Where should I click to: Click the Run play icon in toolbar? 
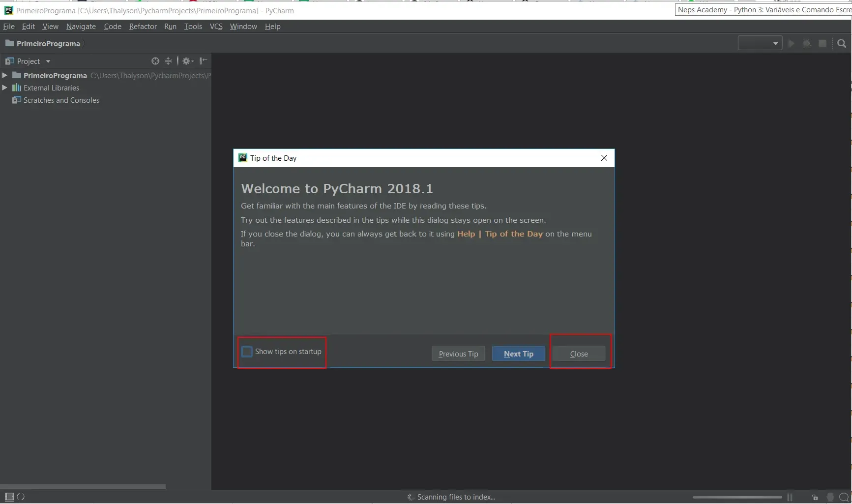tap(791, 44)
